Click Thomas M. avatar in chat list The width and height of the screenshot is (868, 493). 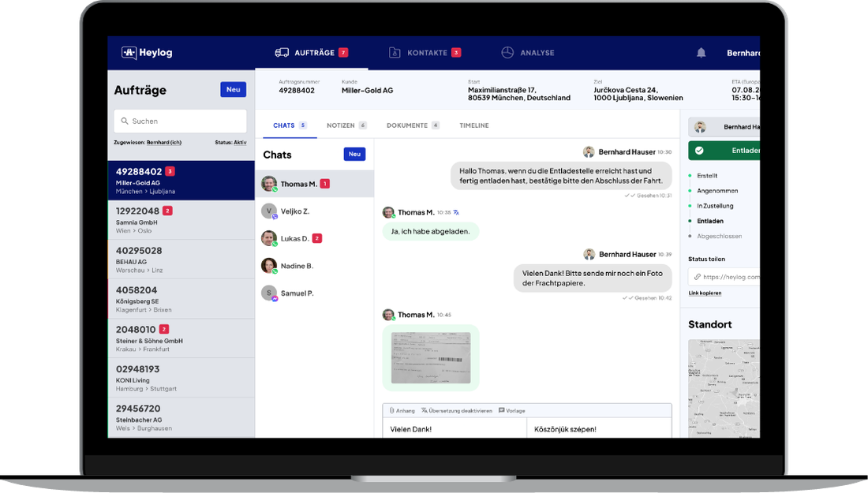point(269,184)
